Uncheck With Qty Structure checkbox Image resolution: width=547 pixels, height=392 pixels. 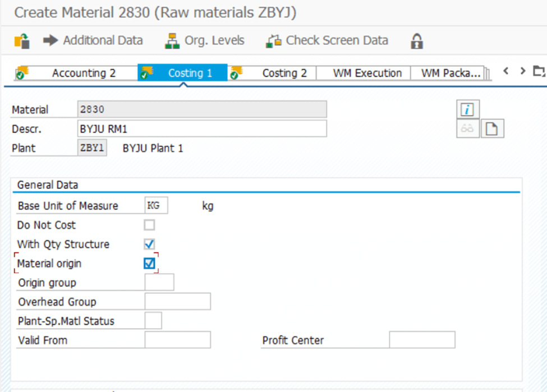(149, 244)
